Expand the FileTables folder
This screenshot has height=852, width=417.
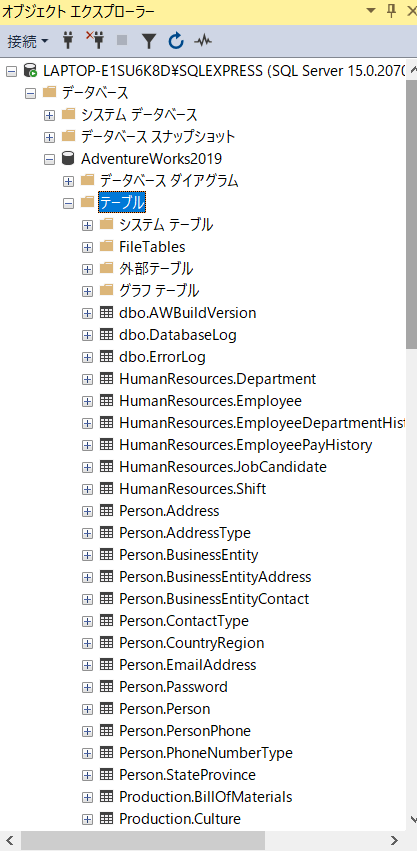[x=87, y=247]
